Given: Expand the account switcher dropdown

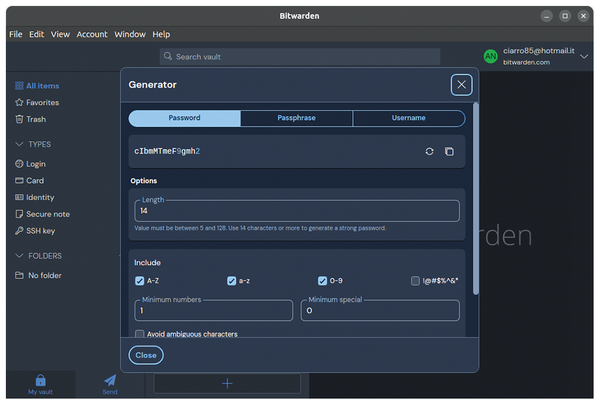Looking at the screenshot, I should (584, 57).
